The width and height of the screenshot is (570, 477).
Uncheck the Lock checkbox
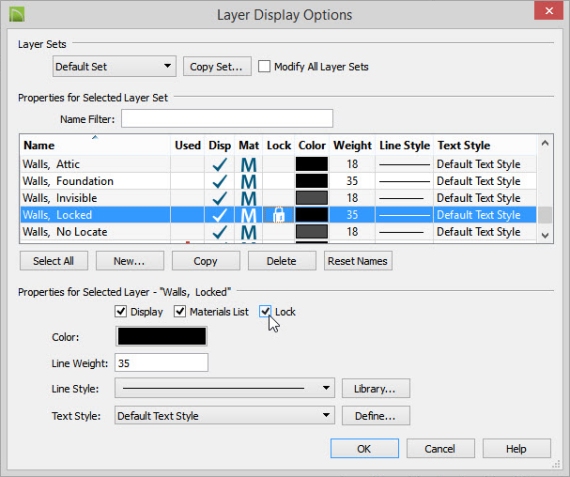point(265,312)
